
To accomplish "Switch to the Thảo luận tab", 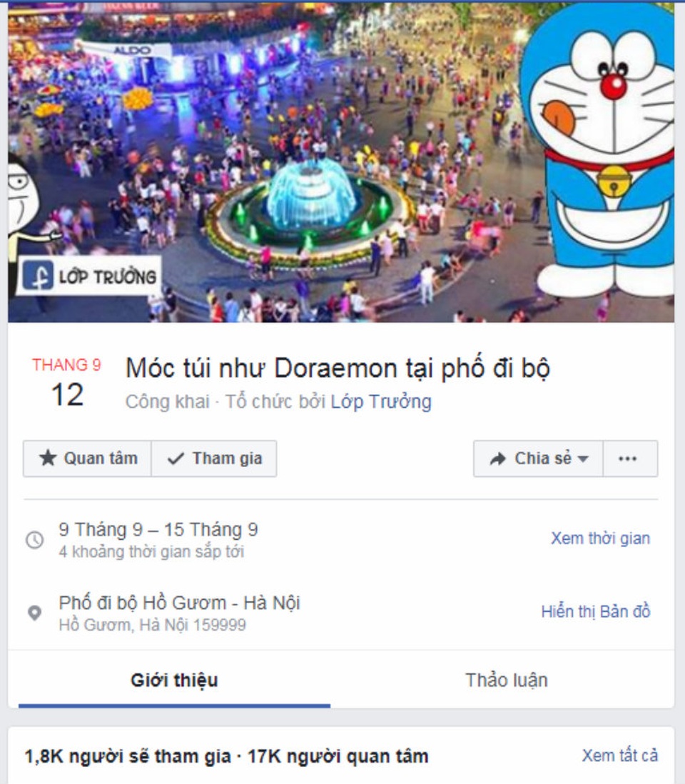I will coord(507,680).
